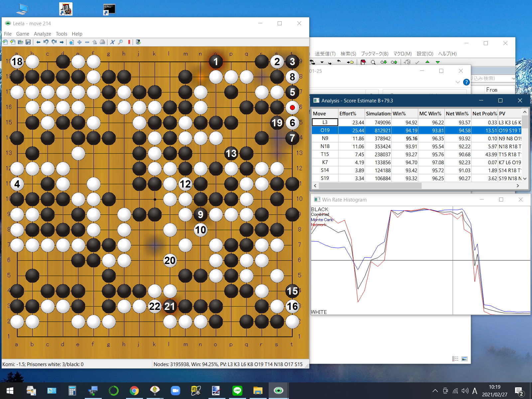Click the Simulations column header
This screenshot has width=532, height=399.
coord(378,114)
